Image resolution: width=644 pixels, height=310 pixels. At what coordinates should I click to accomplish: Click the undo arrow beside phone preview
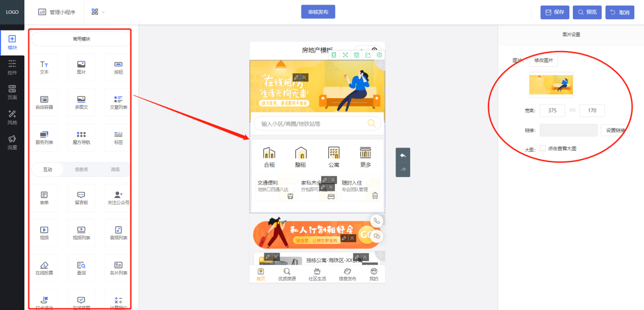(403, 155)
